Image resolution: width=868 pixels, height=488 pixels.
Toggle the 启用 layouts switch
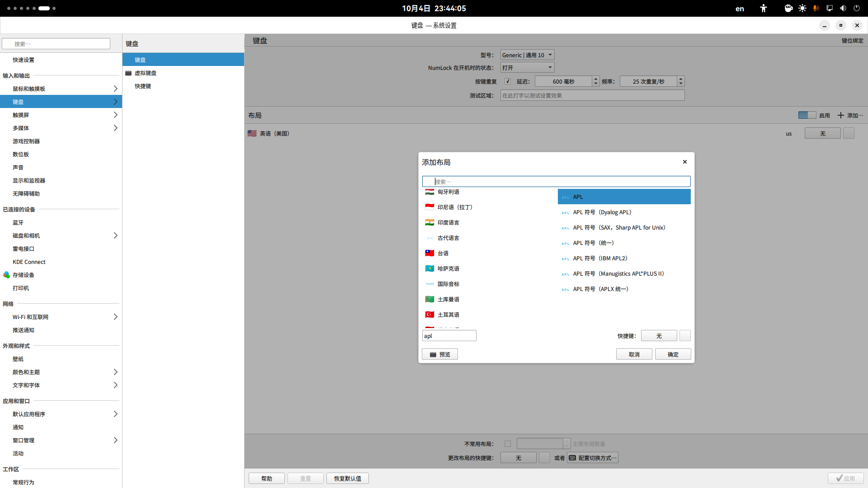point(807,116)
